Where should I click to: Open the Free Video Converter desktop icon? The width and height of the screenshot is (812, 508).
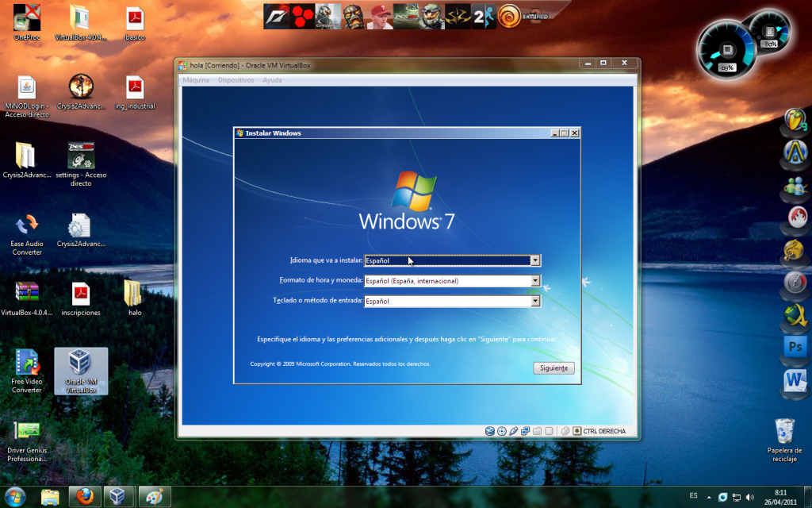[27, 371]
